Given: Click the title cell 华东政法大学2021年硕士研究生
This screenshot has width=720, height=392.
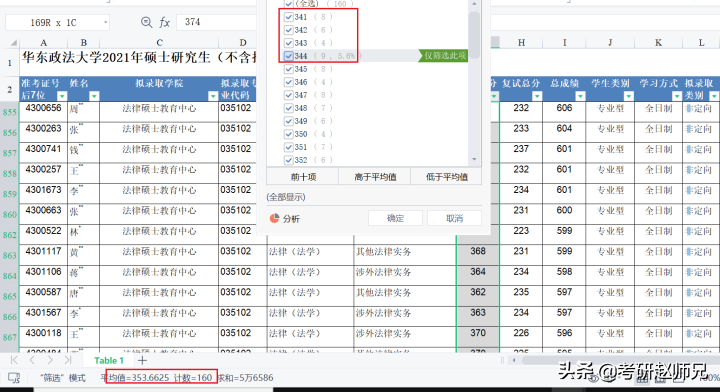Looking at the screenshot, I should 138,58.
